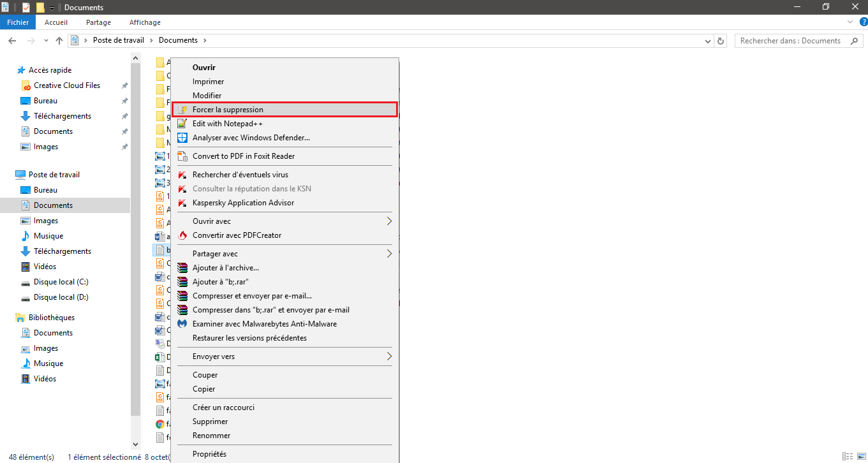Click the PDFCreator flame icon entry

[x=182, y=235]
